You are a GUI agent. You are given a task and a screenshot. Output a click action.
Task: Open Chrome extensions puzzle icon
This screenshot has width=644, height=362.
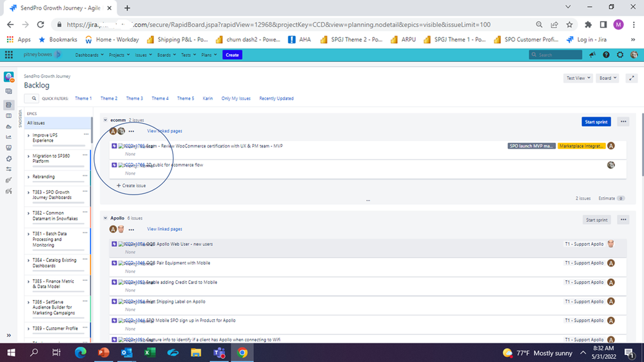[x=588, y=24]
